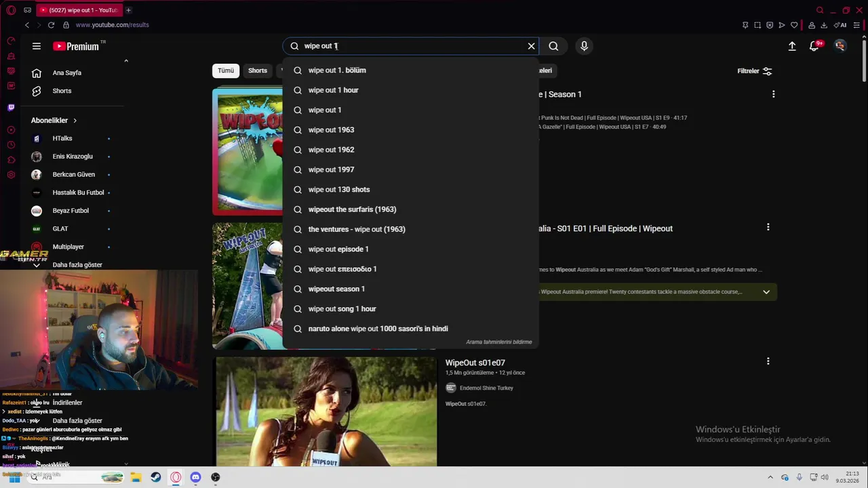Select the 'Shorts' filter chip
The height and width of the screenshot is (488, 868).
click(258, 70)
